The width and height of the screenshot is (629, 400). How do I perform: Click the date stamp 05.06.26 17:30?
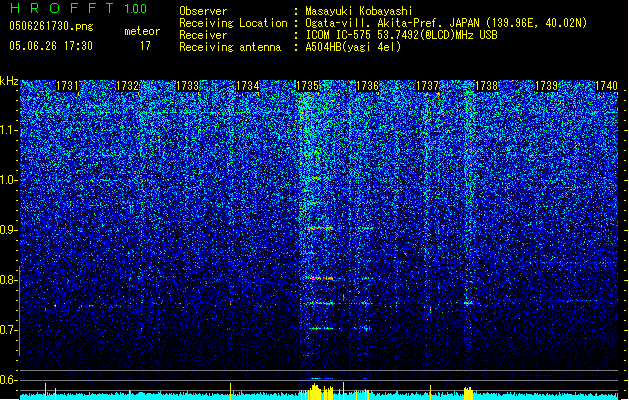click(51, 46)
